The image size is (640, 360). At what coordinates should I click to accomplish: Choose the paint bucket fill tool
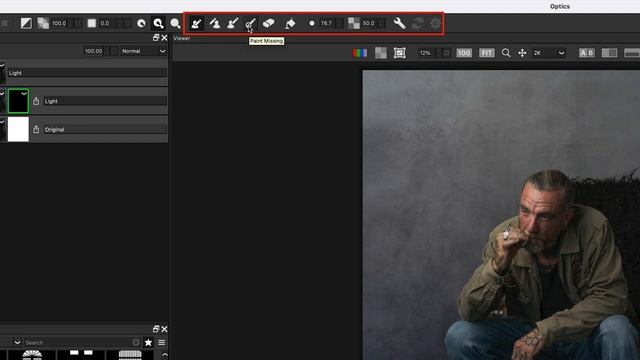point(290,23)
